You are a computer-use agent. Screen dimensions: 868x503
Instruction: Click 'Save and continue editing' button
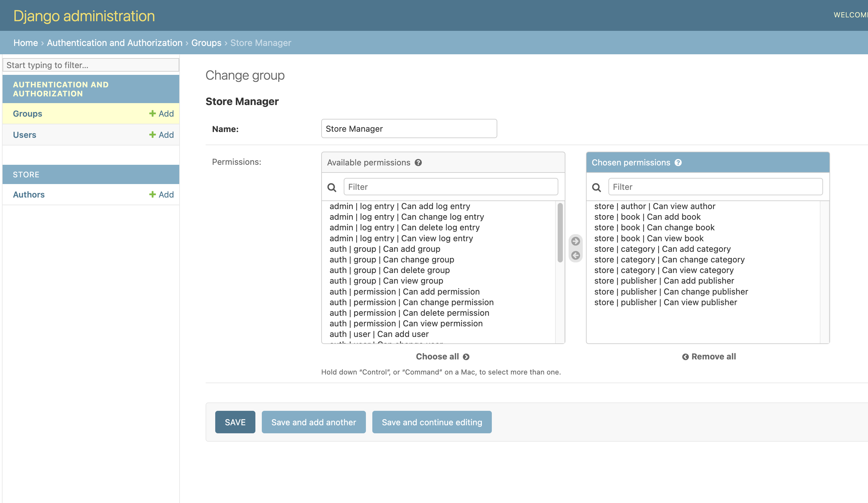click(432, 421)
